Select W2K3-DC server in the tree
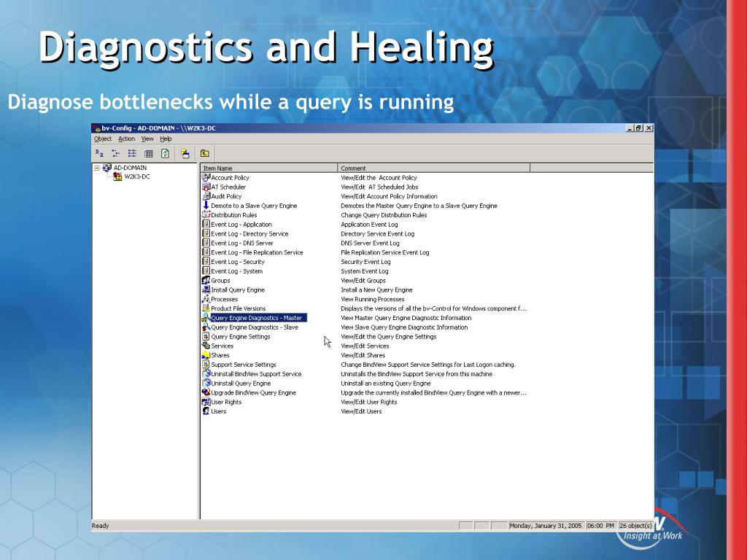This screenshot has height=560, width=747. [x=136, y=176]
